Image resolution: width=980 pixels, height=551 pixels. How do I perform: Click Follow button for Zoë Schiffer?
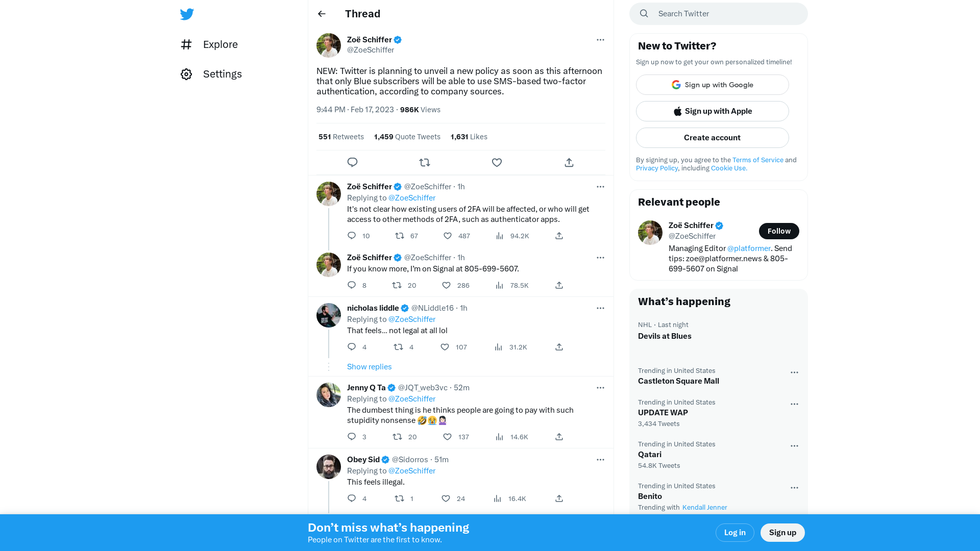click(x=778, y=231)
